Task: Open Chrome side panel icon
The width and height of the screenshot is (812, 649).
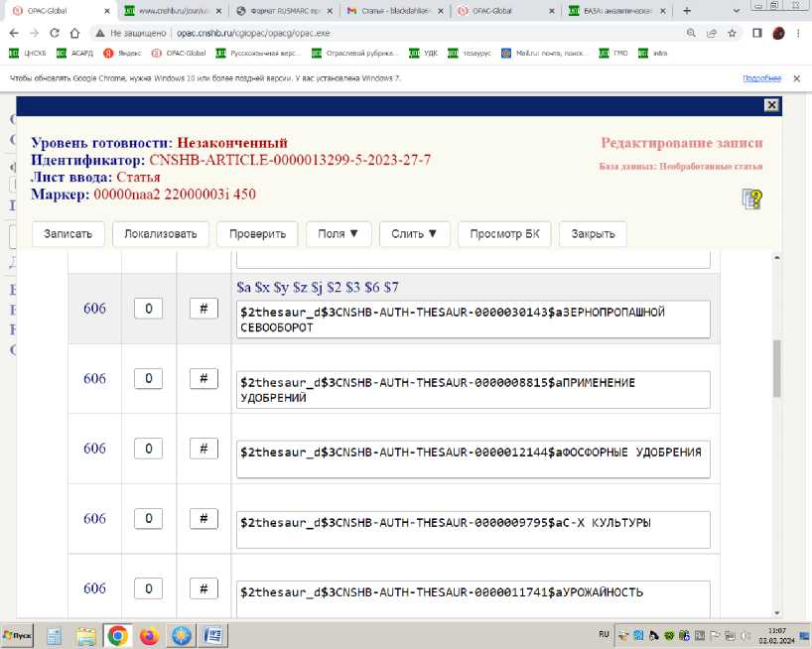Action: point(757,33)
